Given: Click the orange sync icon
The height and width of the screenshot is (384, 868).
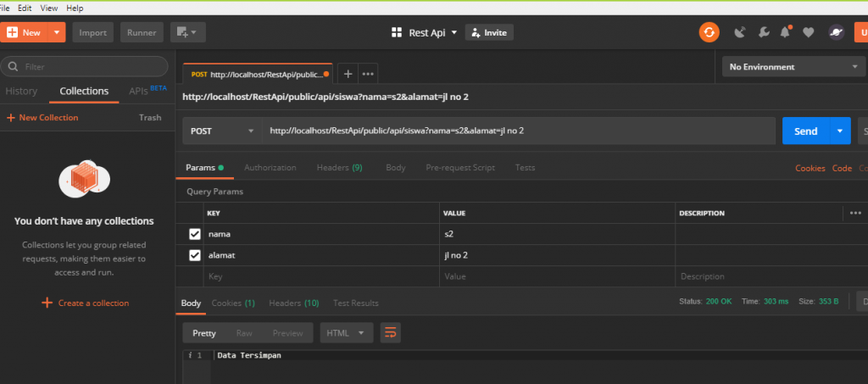Looking at the screenshot, I should (x=709, y=32).
